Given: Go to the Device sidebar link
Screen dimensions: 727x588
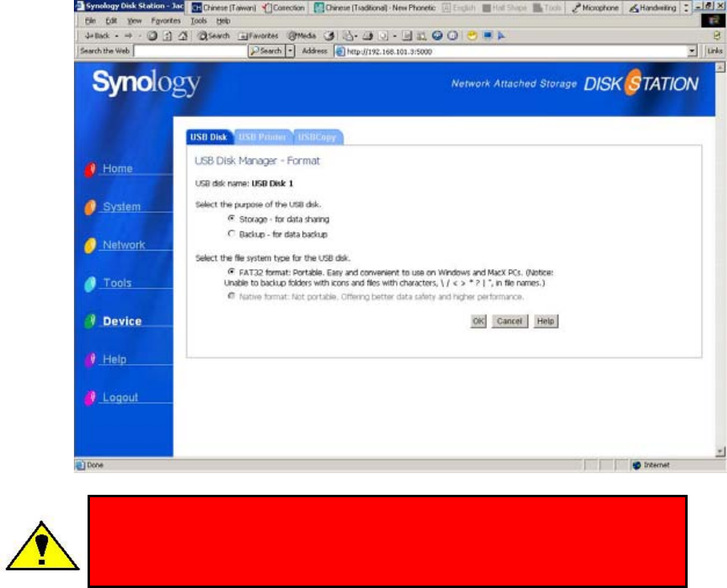Looking at the screenshot, I should [x=122, y=321].
